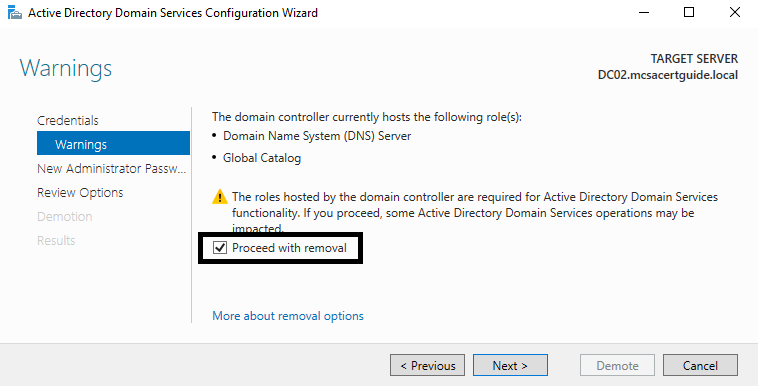Click the yellow warning triangle icon
The height and width of the screenshot is (386, 758).
[x=219, y=197]
